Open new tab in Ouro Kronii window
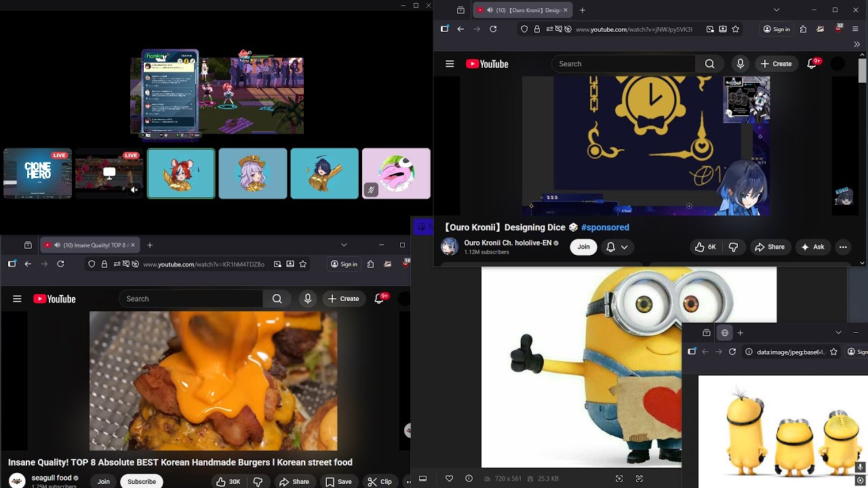The height and width of the screenshot is (488, 868). (x=583, y=10)
